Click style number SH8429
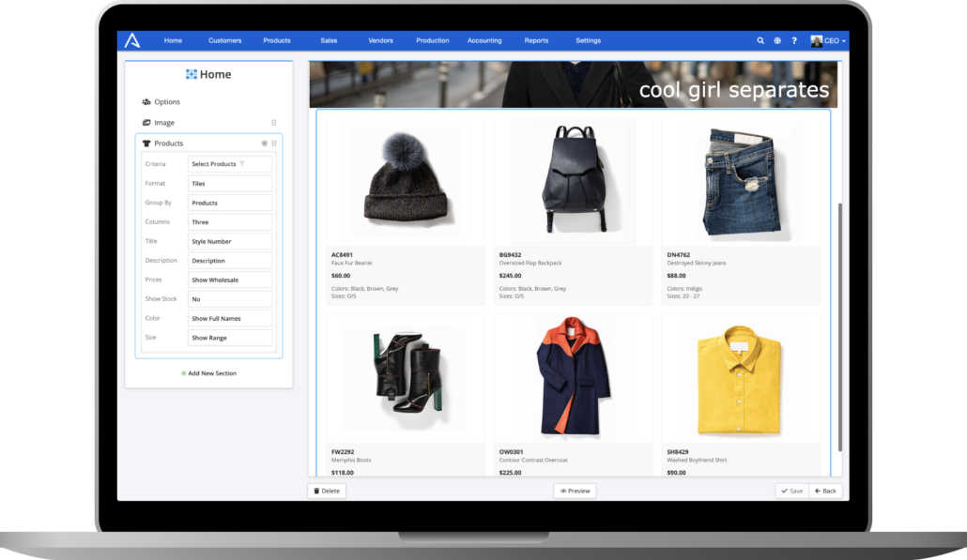Viewport: 967px width, 560px height. coord(678,452)
